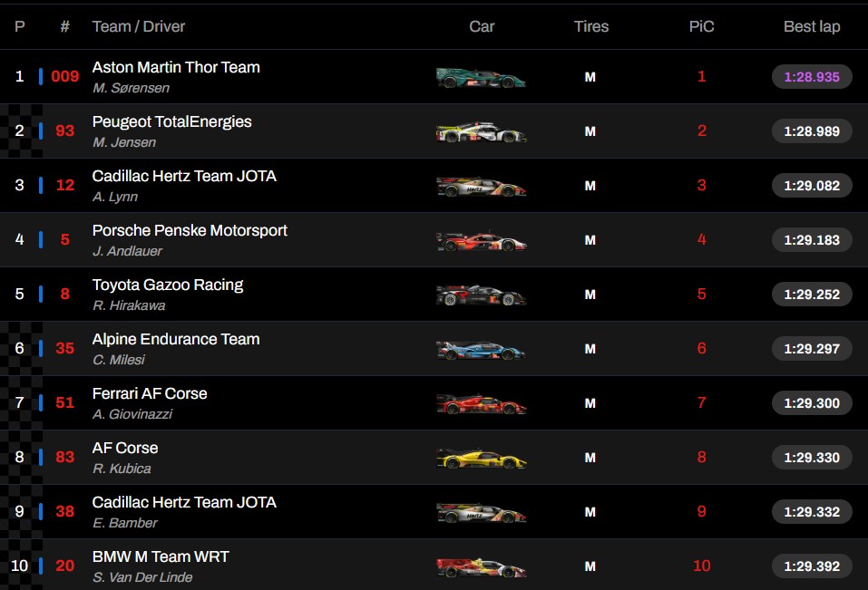Screen dimensions: 868x590
Task: Click the Peugeot TotalEnergies car image
Action: pos(481,131)
